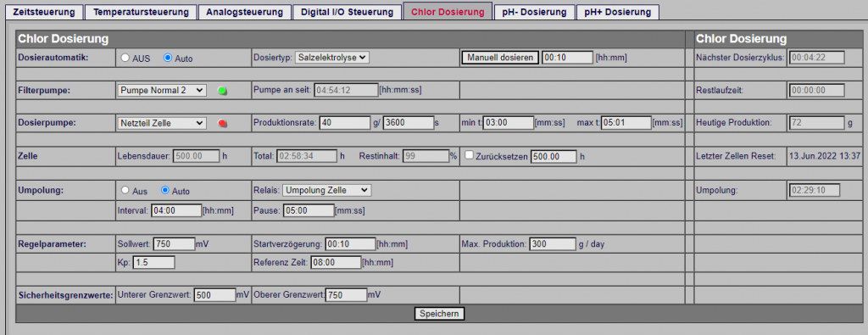868x335 pixels.
Task: Click the Speichern button
Action: (x=440, y=314)
